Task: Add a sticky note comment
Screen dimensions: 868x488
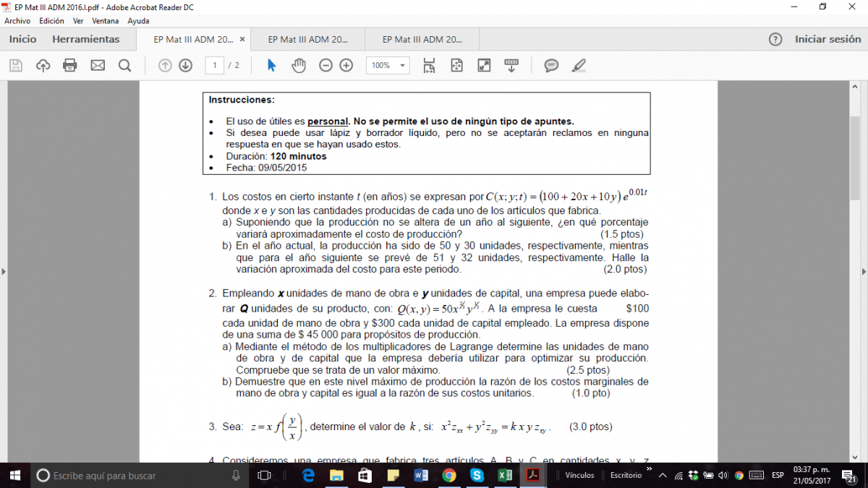Action: (x=551, y=66)
